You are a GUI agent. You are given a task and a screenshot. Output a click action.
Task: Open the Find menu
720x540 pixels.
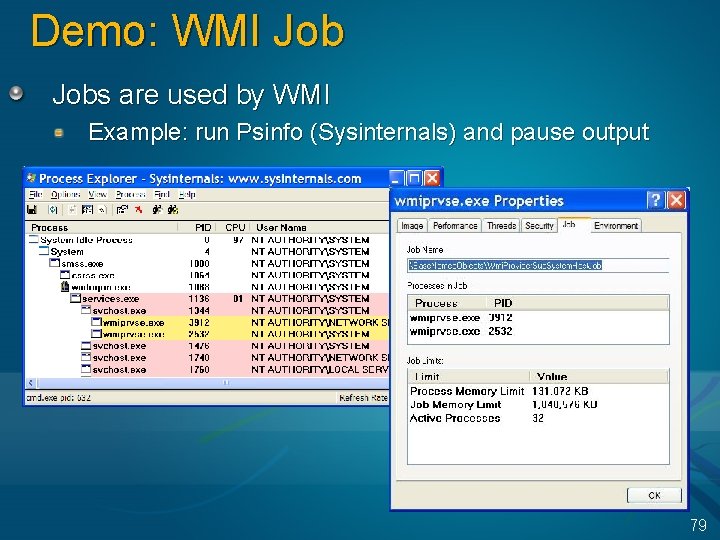pyautogui.click(x=162, y=195)
